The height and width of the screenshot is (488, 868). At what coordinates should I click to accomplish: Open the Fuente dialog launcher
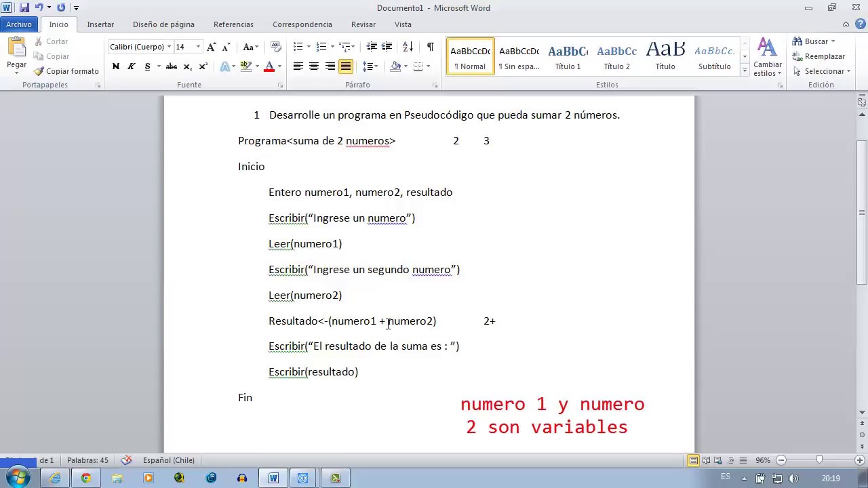click(280, 85)
